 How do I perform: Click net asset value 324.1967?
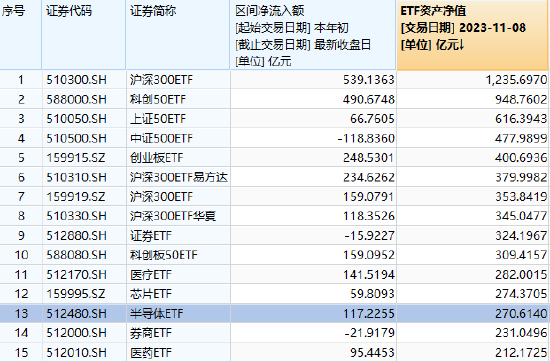521,236
